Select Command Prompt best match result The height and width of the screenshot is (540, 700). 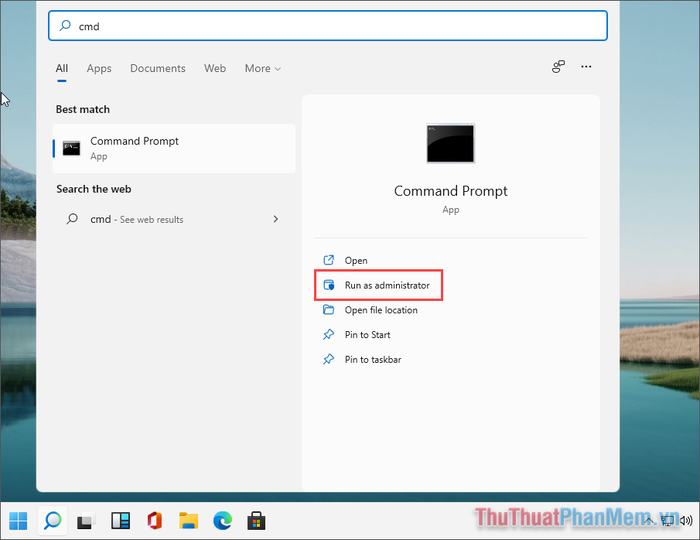pyautogui.click(x=174, y=148)
